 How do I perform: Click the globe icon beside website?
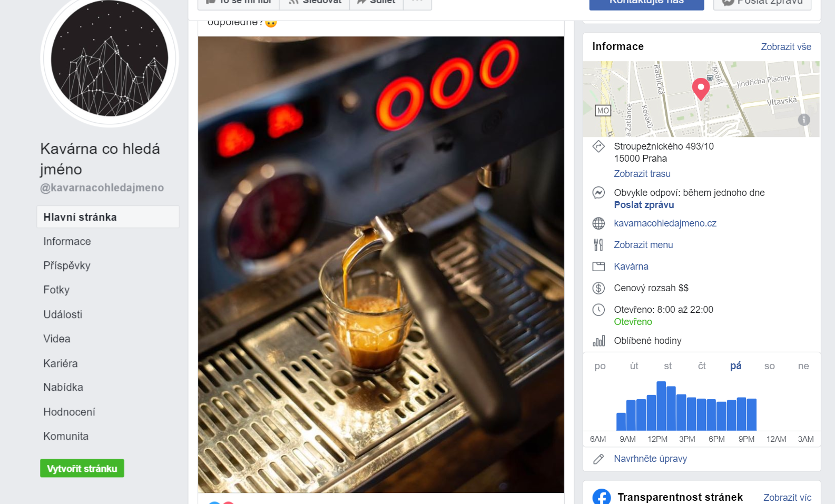coord(598,223)
